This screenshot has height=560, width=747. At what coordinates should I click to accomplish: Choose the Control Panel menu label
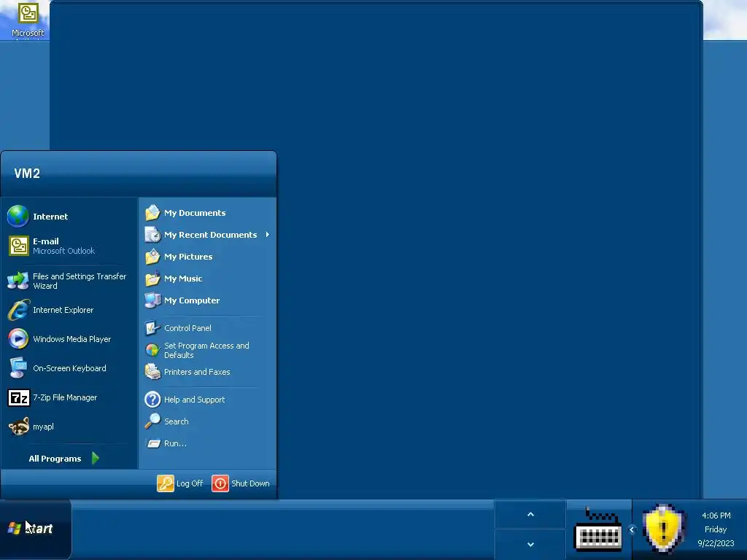187,328
